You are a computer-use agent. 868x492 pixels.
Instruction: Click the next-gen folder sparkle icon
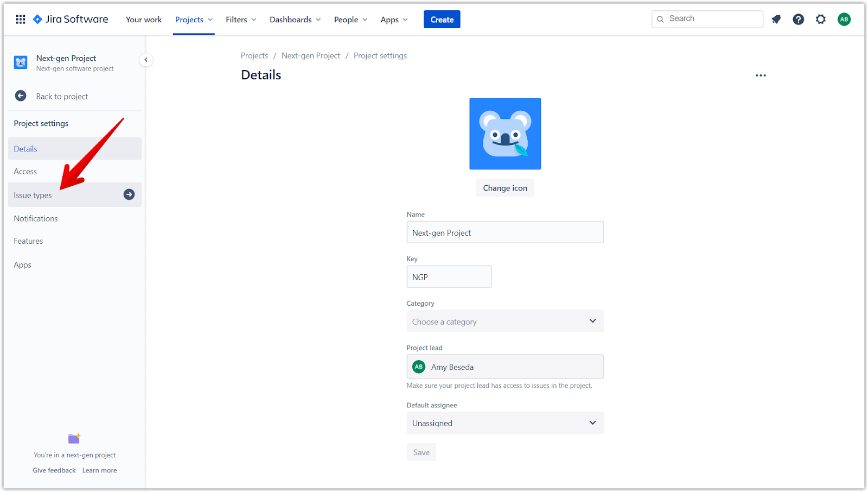click(x=74, y=438)
